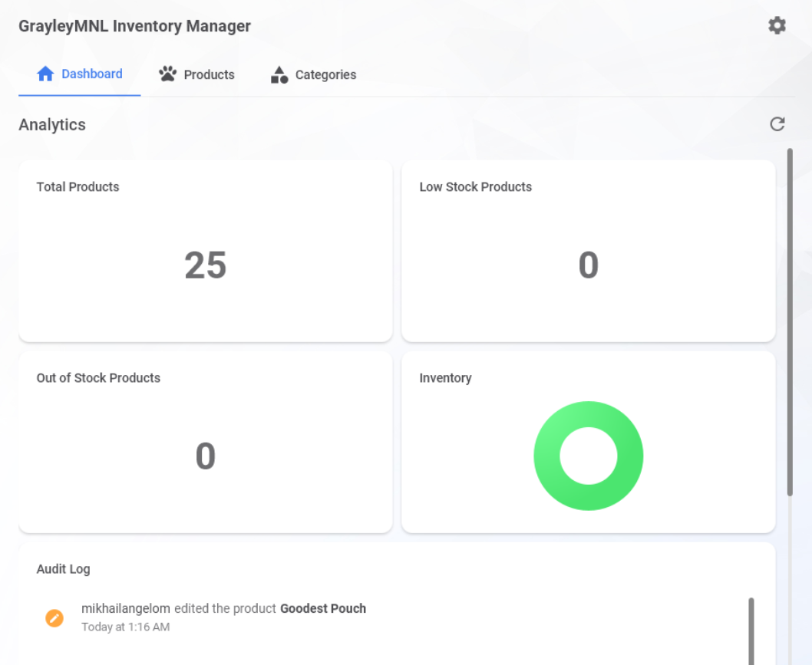812x665 pixels.
Task: Click the Audit Log panel scrollbar
Action: [751, 631]
